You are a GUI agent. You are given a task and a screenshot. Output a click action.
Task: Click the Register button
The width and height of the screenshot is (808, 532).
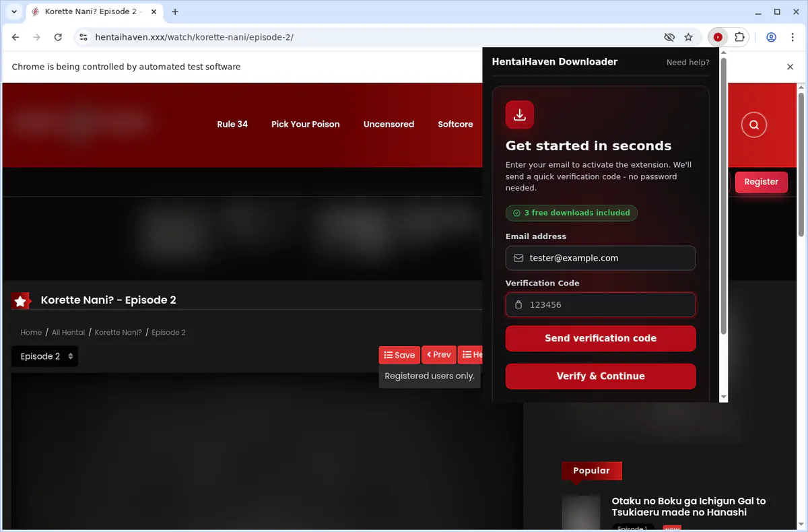point(761,182)
